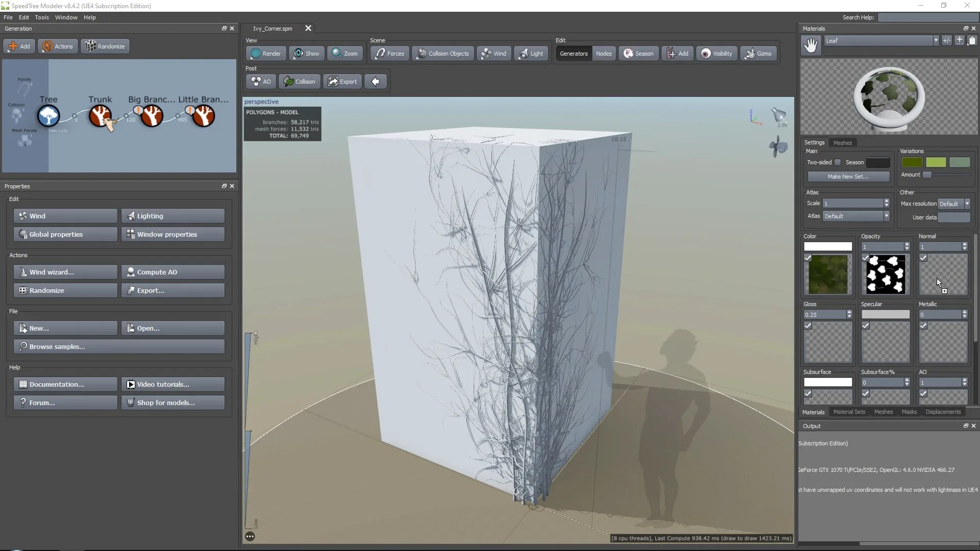Open the Leaf material dropdown

(x=936, y=41)
